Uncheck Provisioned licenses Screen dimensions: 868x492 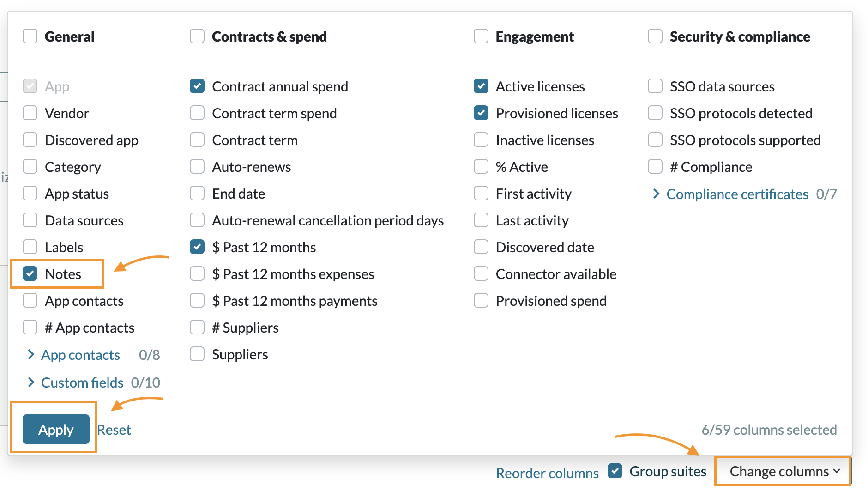coord(481,113)
